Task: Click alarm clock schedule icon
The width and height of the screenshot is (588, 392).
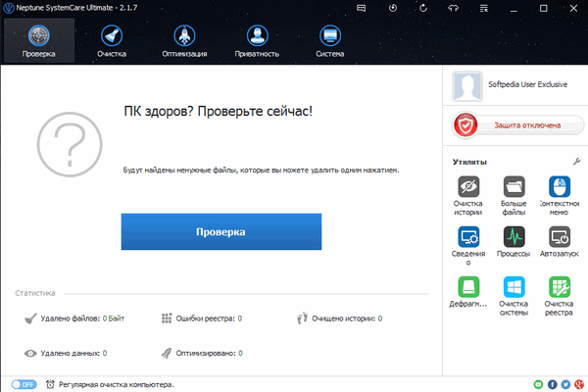Action: (50, 384)
